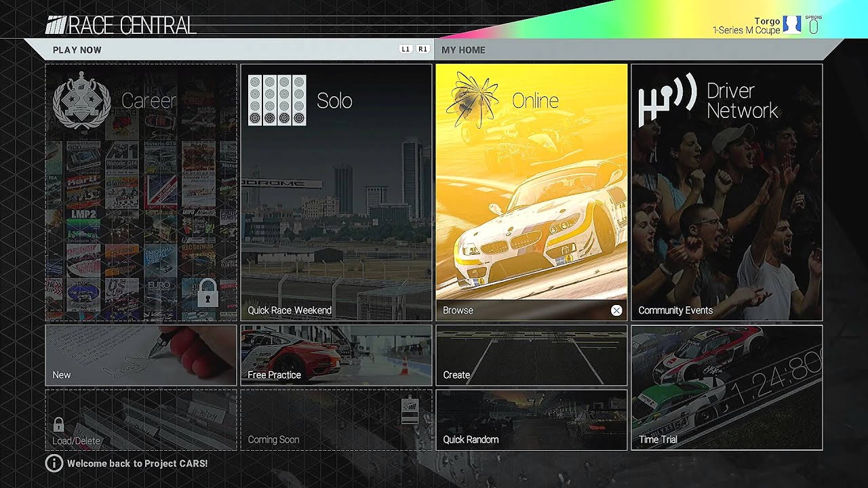Join a Quick Random online race
The image size is (868, 488).
click(x=532, y=420)
